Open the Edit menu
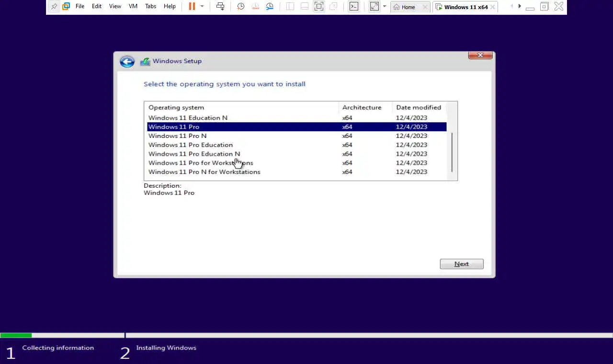Viewport: 613px width, 364px height. (x=97, y=7)
